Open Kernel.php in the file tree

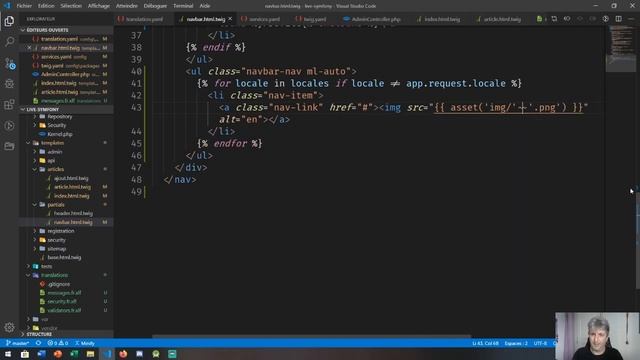pyautogui.click(x=66, y=134)
